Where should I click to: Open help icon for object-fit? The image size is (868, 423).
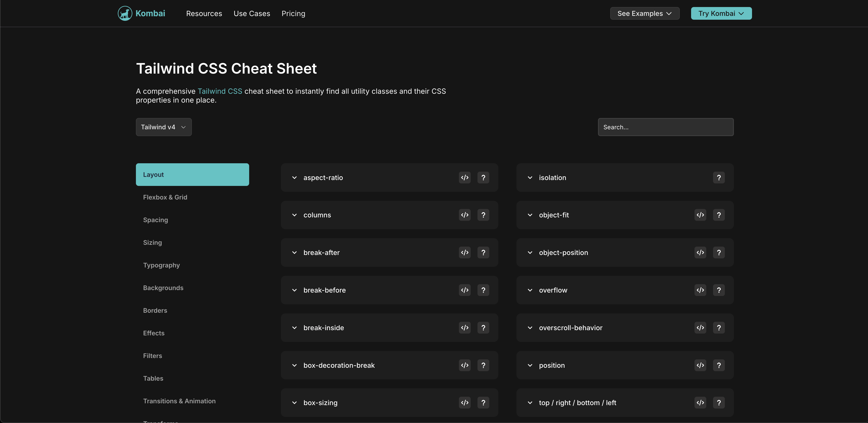click(719, 215)
